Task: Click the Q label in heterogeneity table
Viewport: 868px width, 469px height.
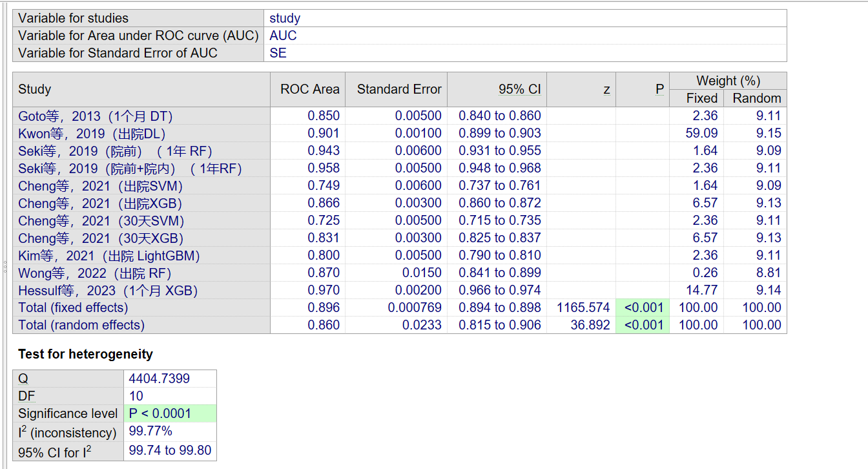Action: (23, 379)
